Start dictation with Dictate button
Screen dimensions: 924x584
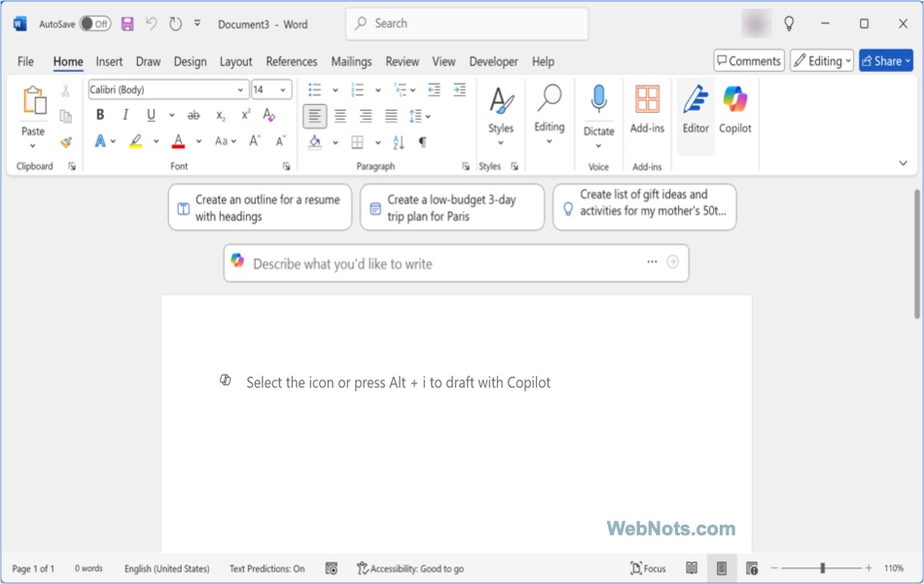[x=599, y=110]
